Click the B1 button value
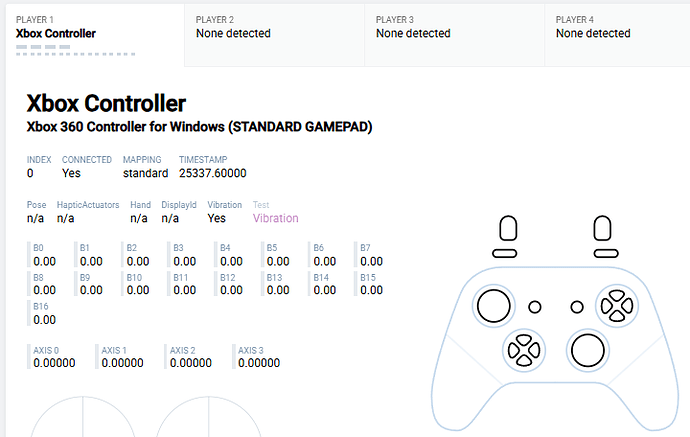Image resolution: width=690 pixels, height=437 pixels. click(91, 261)
